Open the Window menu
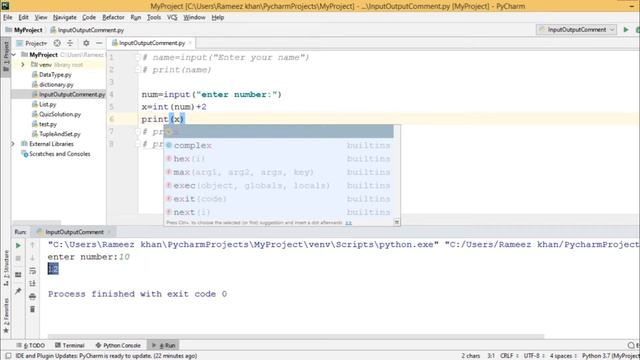The image size is (640, 360). pos(194,17)
